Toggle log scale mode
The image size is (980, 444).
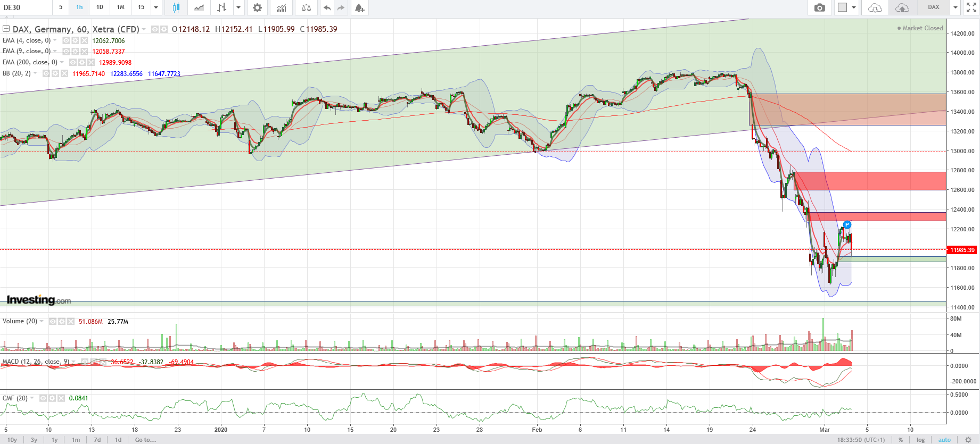pos(920,440)
